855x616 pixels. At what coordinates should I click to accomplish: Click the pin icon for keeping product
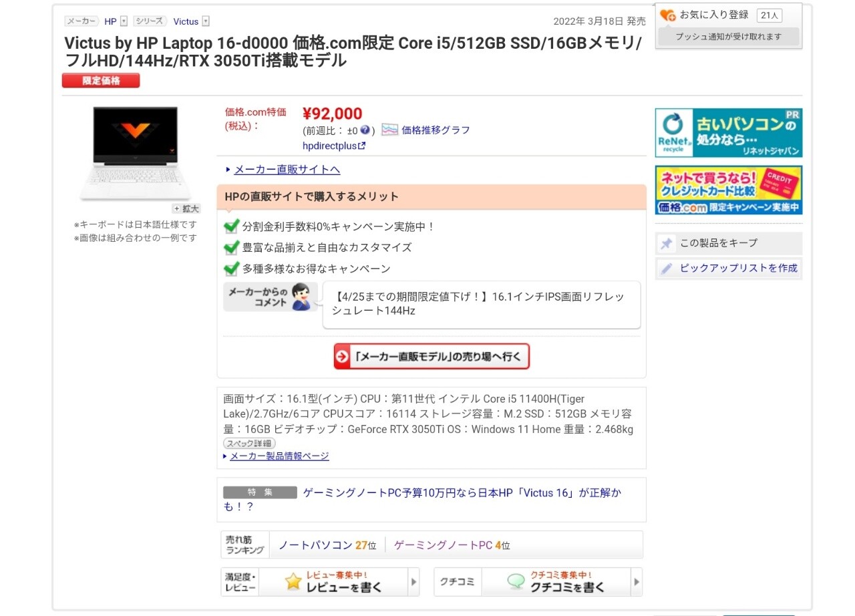pos(667,243)
